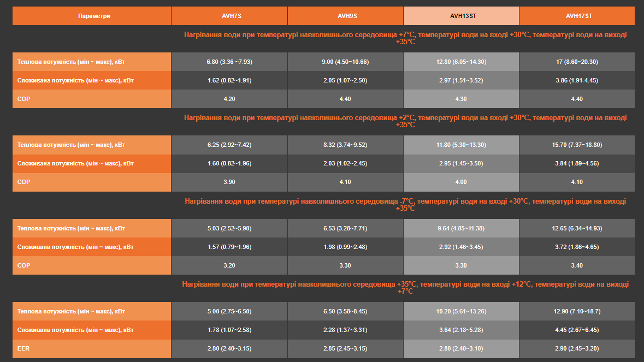Select the COP value 3.40 cell
Image resolution: width=644 pixels, height=362 pixels.
577,265
